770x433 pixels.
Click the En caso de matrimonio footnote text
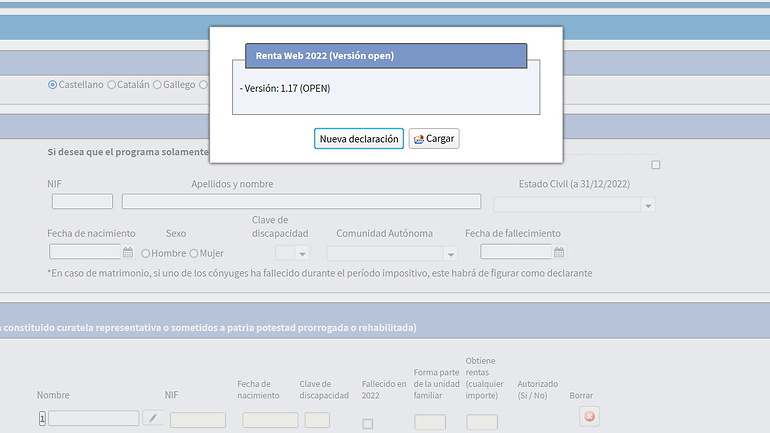pos(320,273)
